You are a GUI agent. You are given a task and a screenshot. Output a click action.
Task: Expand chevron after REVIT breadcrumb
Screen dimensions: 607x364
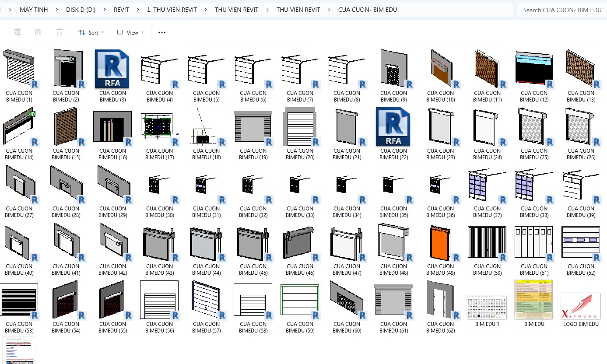click(138, 10)
